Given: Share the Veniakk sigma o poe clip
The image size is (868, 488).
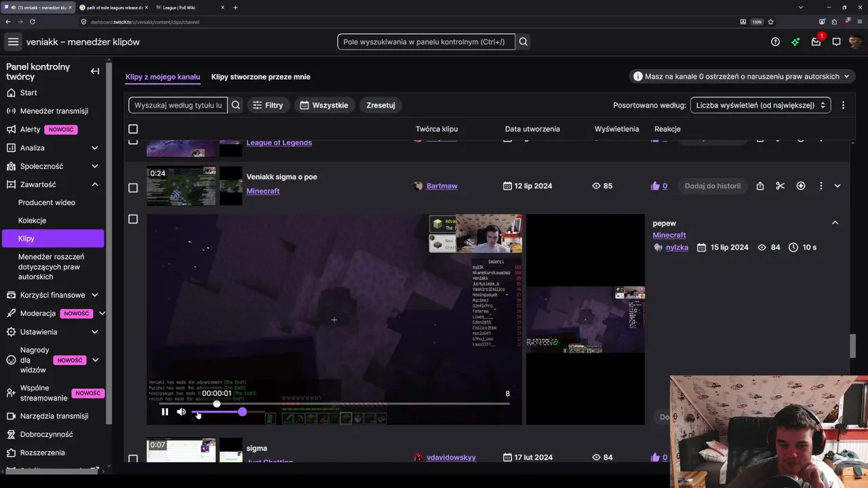Looking at the screenshot, I should click(760, 186).
